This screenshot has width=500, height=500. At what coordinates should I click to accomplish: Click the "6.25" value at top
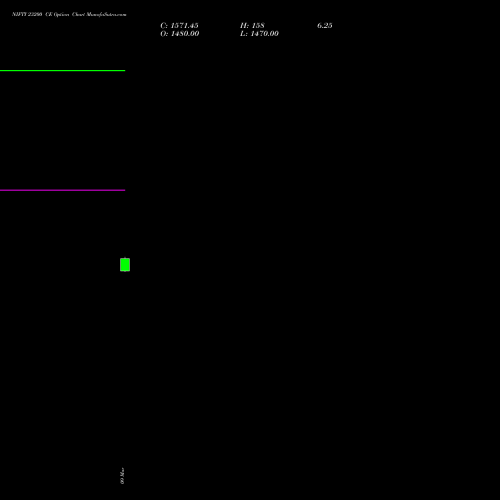click(x=325, y=25)
